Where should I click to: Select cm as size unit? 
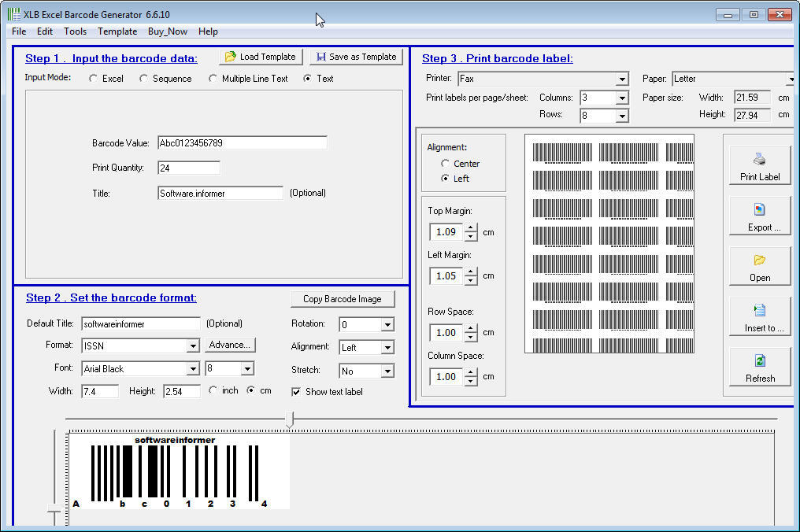250,390
